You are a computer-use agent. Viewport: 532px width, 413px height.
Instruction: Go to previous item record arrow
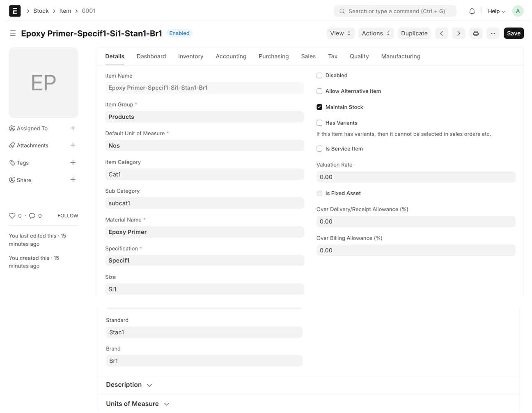pyautogui.click(x=441, y=33)
